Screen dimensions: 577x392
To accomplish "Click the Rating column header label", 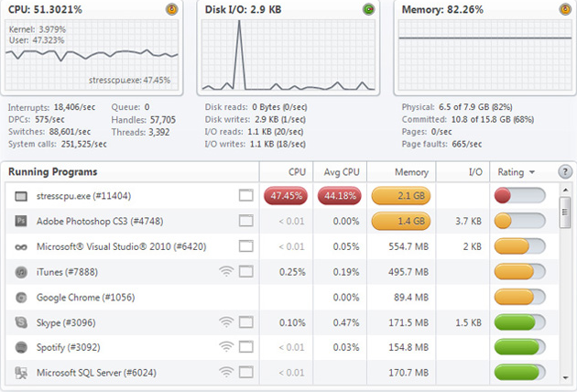I will 511,172.
